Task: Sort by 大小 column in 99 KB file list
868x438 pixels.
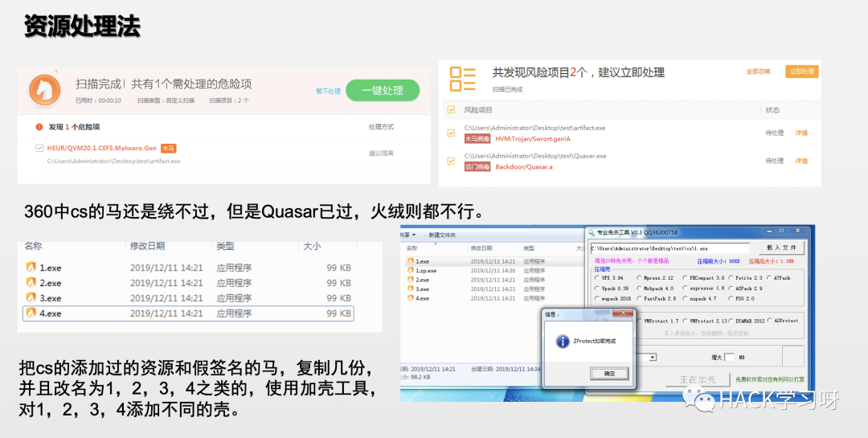Action: pos(312,246)
